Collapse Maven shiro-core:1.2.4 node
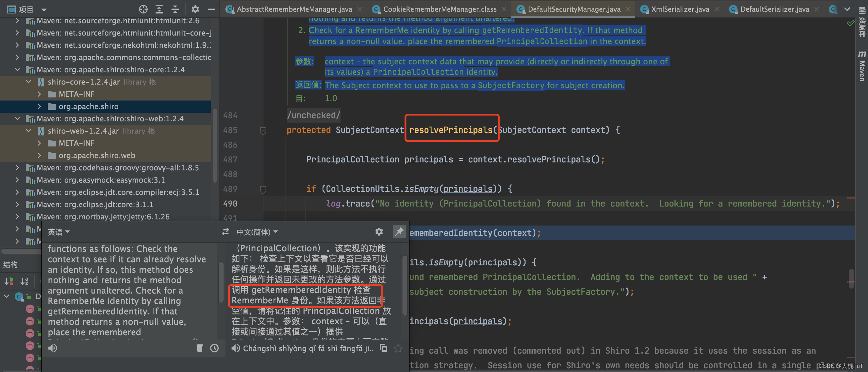Screen dimensions: 868x372 [17, 70]
